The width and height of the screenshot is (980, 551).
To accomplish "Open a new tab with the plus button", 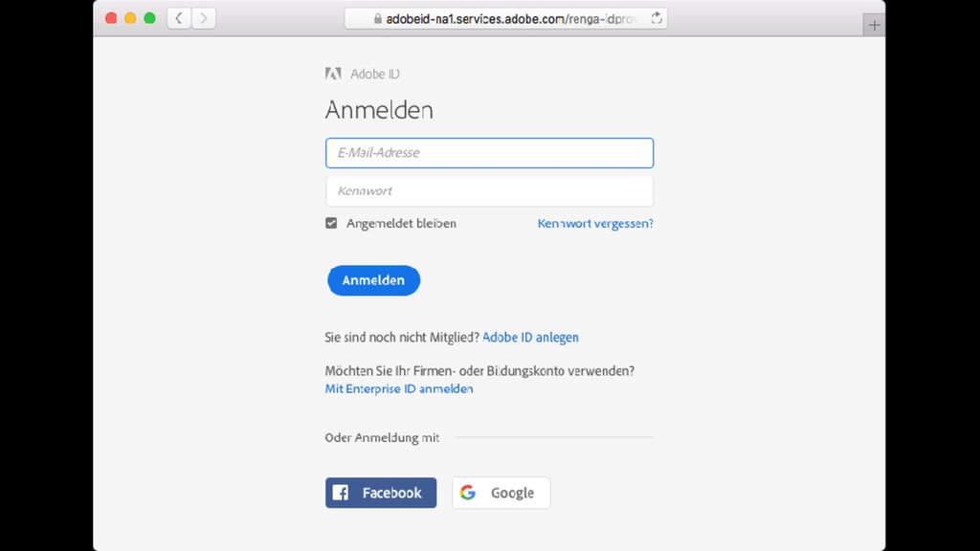I will pyautogui.click(x=874, y=26).
